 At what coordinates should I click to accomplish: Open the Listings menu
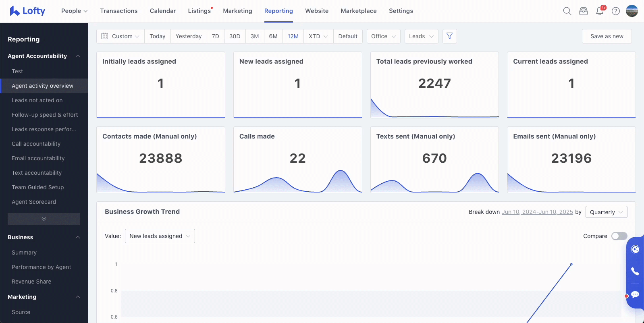point(200,11)
